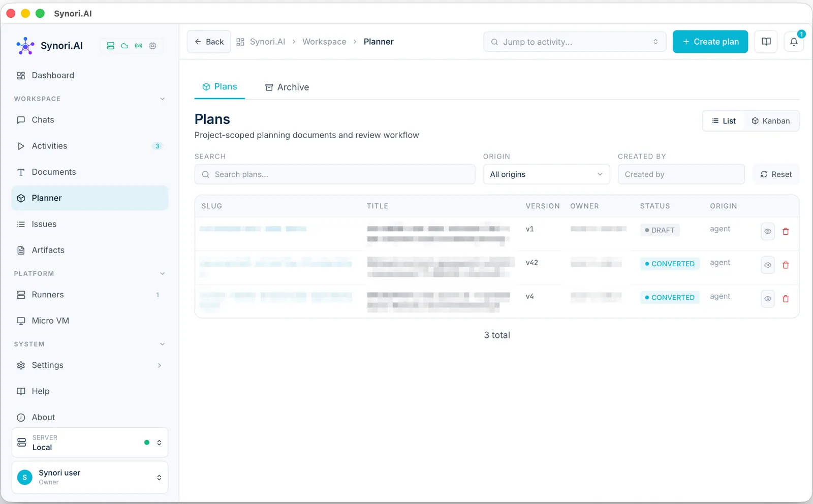Image resolution: width=813 pixels, height=504 pixels.
Task: Open the About page
Action: point(90,417)
